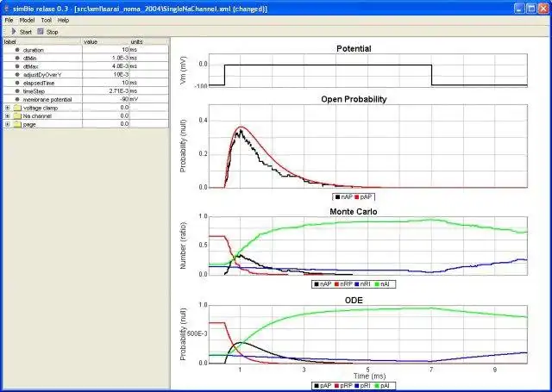552x392 pixels.
Task: Open the Help menu
Action: click(x=63, y=21)
